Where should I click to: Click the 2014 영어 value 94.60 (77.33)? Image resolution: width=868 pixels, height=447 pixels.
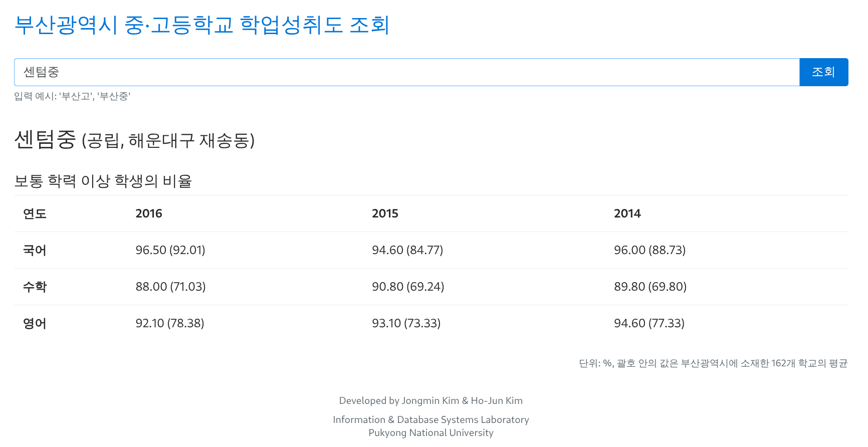point(649,323)
